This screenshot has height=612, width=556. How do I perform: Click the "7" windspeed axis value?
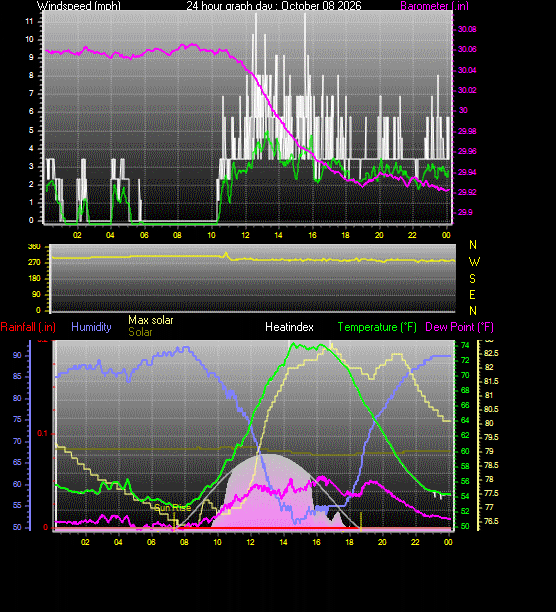(x=31, y=93)
